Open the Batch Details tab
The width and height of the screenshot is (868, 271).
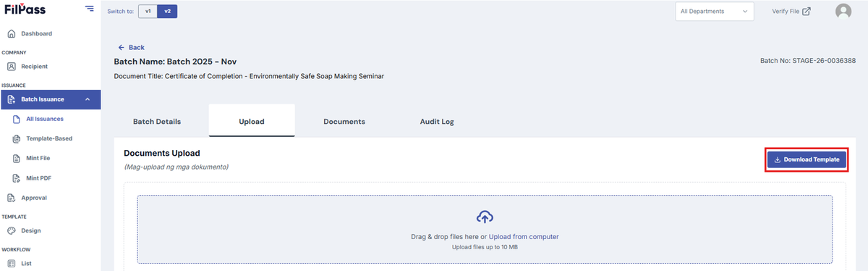click(157, 122)
